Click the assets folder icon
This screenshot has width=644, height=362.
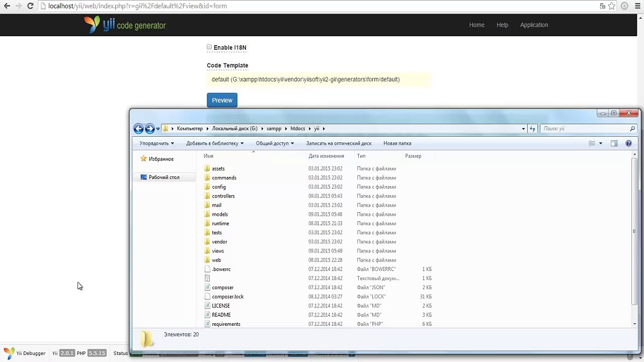click(207, 168)
